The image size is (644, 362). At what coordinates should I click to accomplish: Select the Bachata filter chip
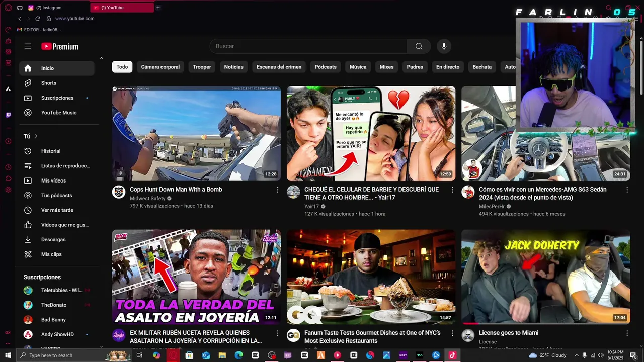[x=482, y=67]
